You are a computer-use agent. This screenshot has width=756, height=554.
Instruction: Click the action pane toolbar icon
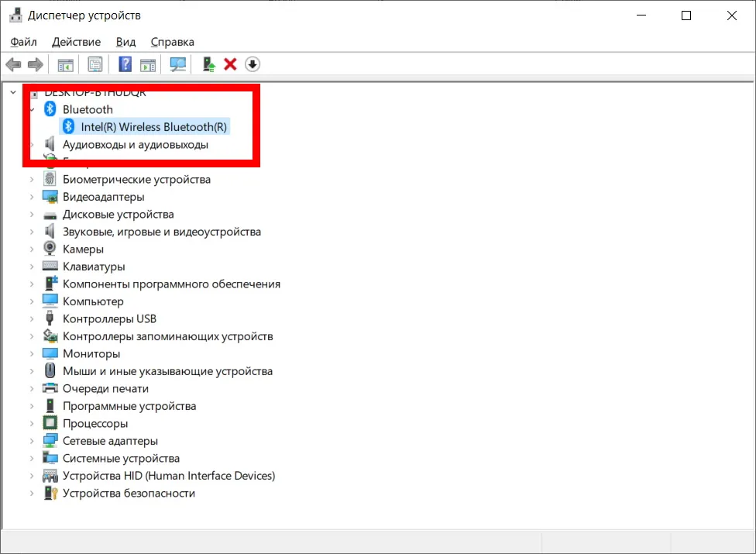click(148, 64)
